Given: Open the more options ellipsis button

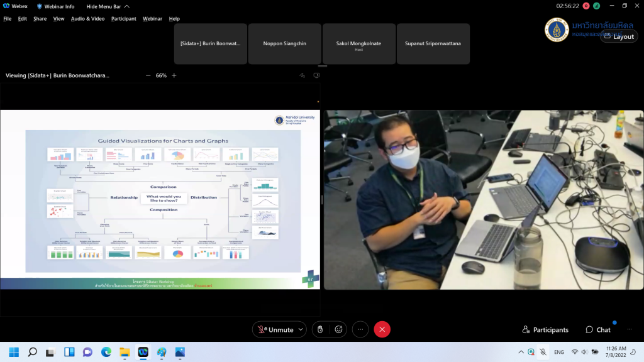Looking at the screenshot, I should point(360,329).
